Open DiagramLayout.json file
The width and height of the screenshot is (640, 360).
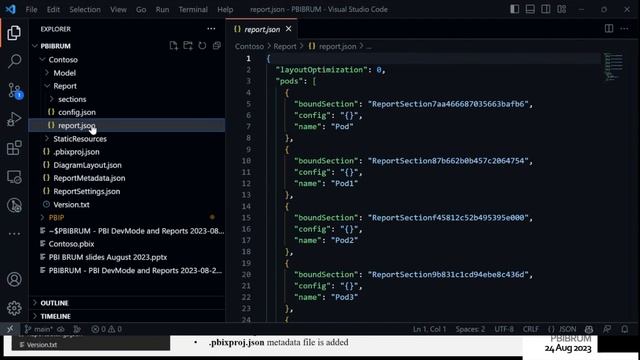(x=87, y=165)
